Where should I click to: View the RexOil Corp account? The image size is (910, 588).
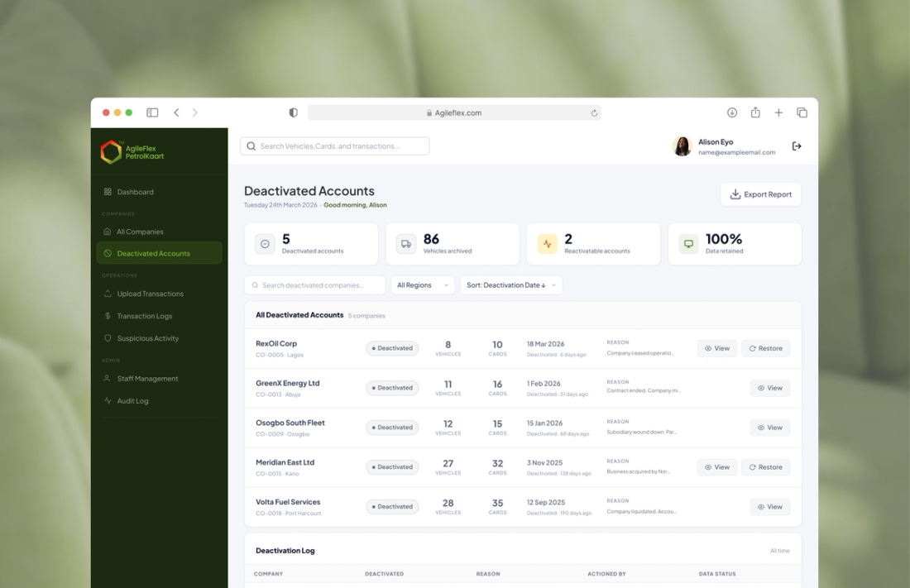point(716,348)
